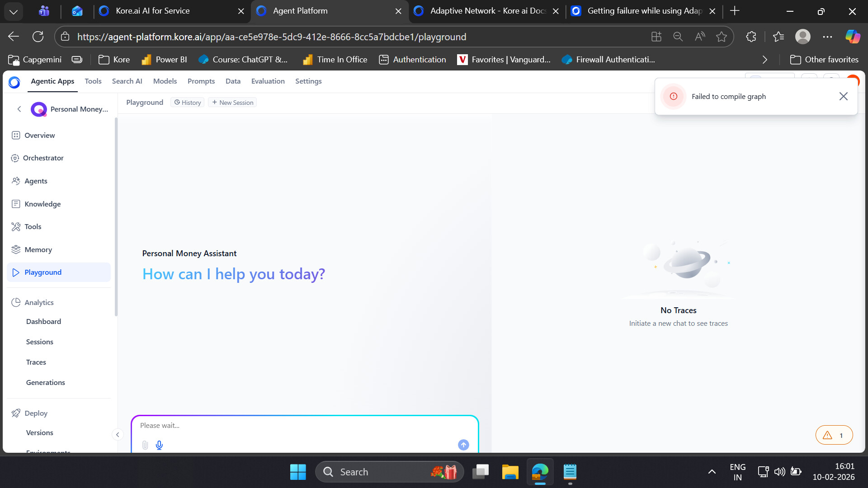Open the Memory section in sidebar

pos(38,249)
